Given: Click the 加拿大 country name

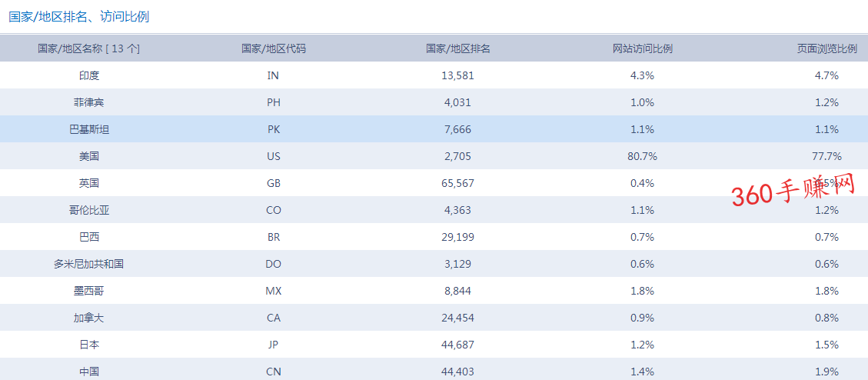Looking at the screenshot, I should [x=89, y=318].
